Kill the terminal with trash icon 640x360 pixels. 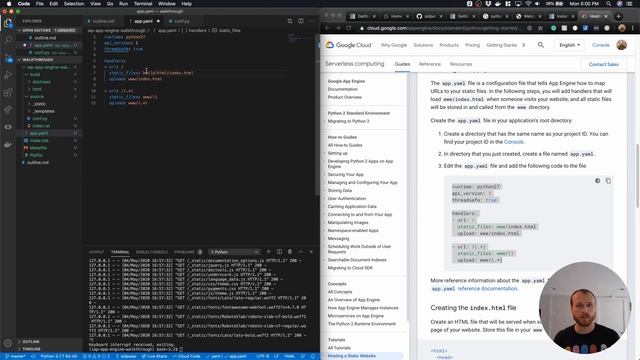click(290, 252)
